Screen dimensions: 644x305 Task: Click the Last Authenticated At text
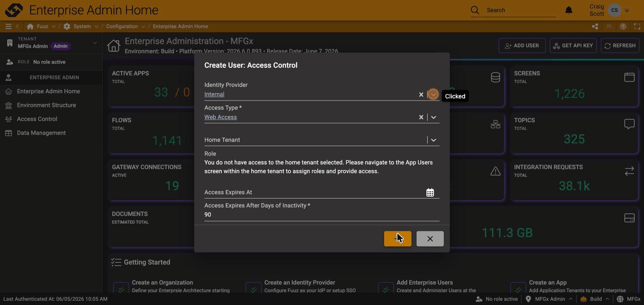pos(55,299)
